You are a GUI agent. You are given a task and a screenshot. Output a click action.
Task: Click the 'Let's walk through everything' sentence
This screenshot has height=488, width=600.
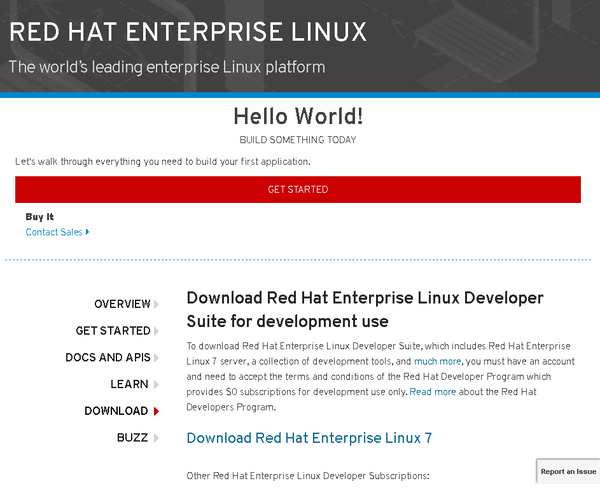tap(163, 162)
